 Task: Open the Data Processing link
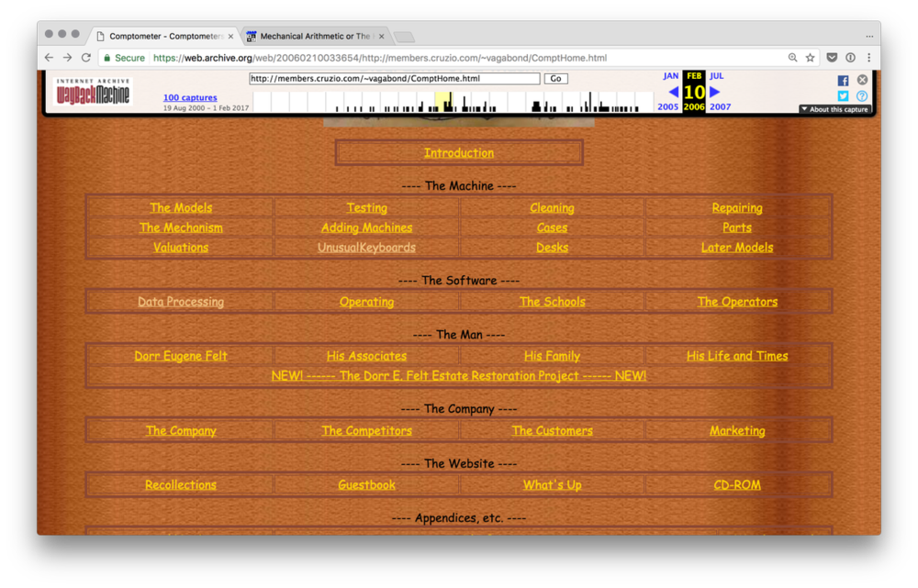(181, 302)
